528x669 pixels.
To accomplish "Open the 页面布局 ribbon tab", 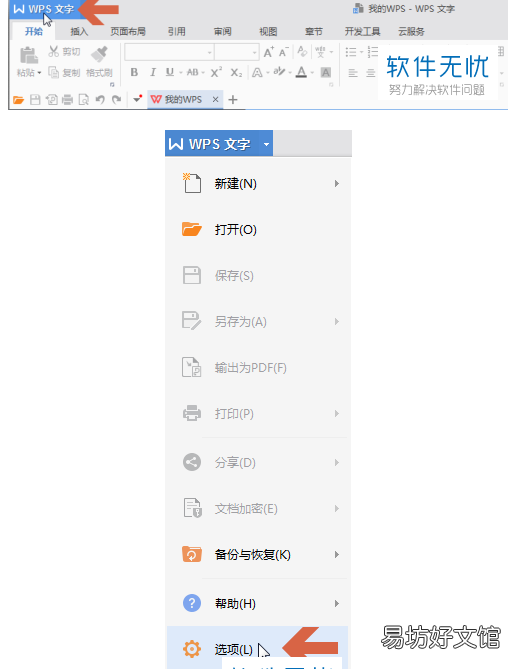I will [x=128, y=31].
